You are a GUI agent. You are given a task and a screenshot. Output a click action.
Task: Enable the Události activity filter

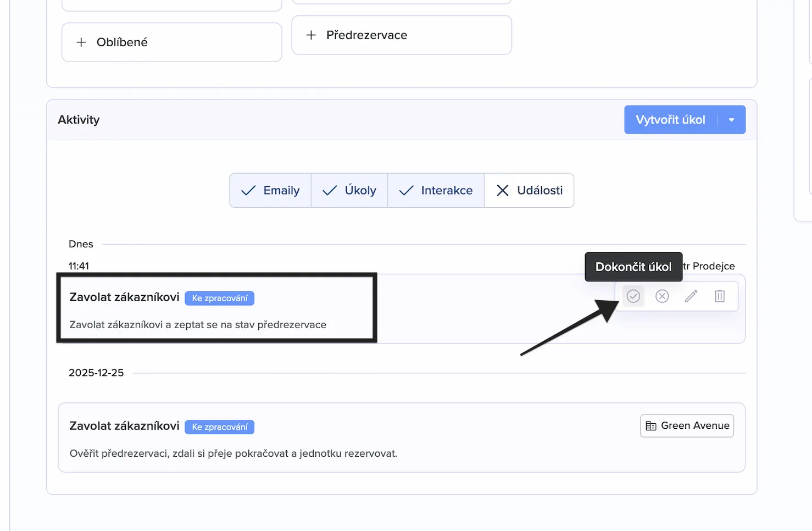click(x=529, y=190)
